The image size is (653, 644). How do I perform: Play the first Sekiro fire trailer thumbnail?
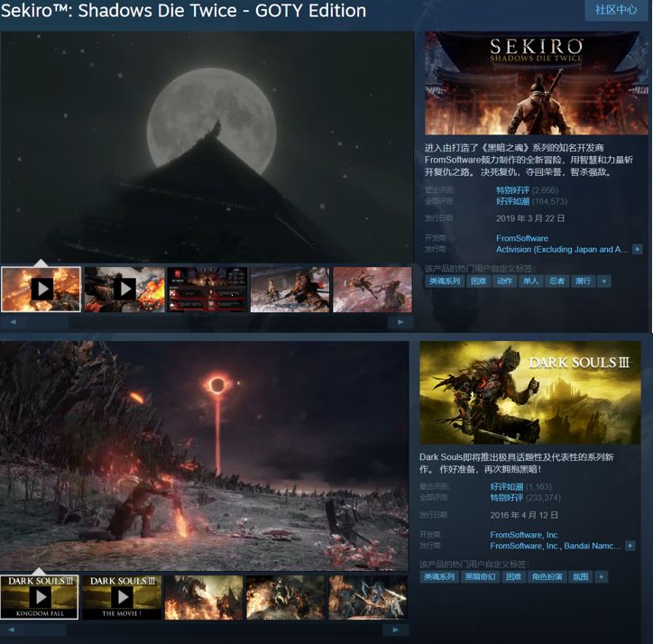41,290
